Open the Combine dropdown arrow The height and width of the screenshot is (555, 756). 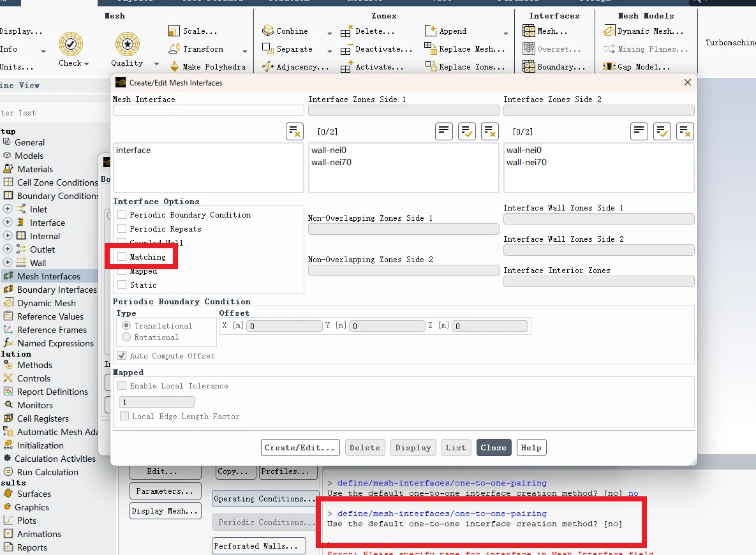tap(330, 34)
